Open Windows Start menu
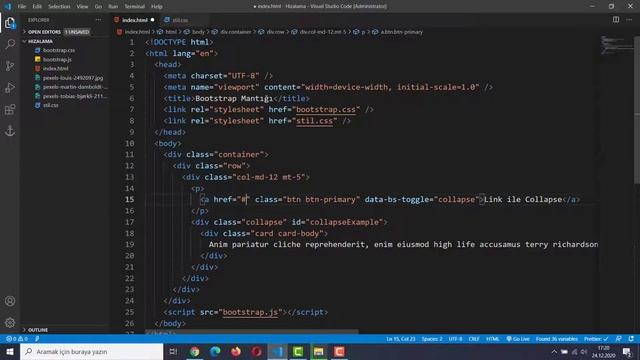640x360 pixels. coord(10,351)
